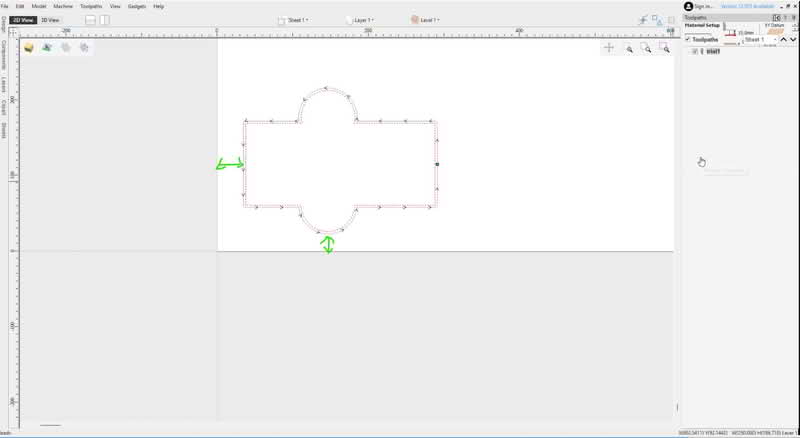The image size is (800, 438).
Task: Move toolpath up with arrow button
Action: coord(783,39)
